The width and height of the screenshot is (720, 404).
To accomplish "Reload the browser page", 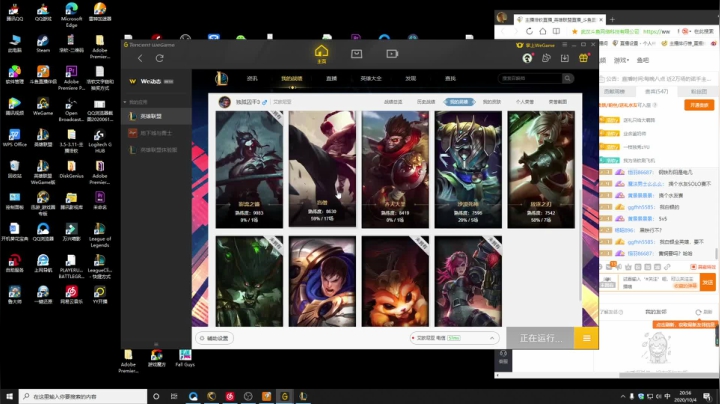I will pyautogui.click(x=529, y=31).
